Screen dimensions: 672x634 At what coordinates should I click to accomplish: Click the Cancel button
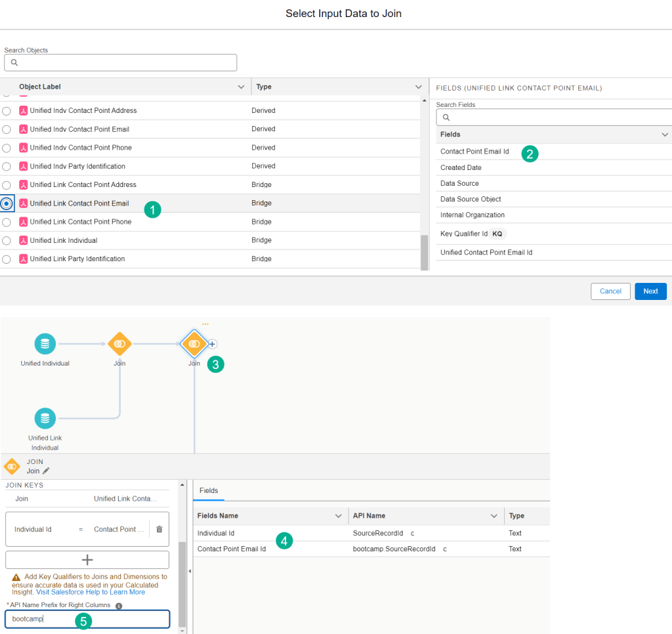pyautogui.click(x=610, y=291)
